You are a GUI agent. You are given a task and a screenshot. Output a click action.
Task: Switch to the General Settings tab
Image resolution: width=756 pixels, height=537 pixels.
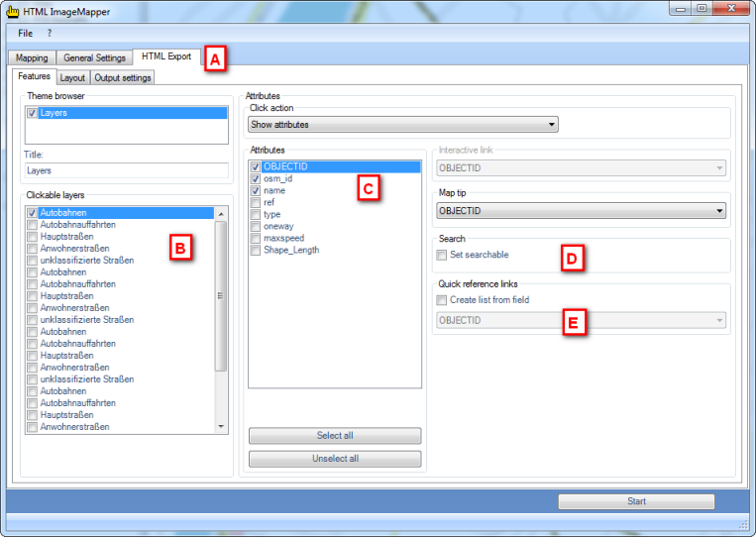point(95,57)
